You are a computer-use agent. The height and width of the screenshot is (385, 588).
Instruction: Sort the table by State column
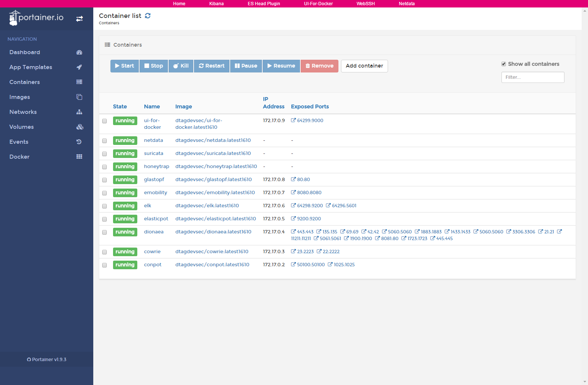[120, 106]
